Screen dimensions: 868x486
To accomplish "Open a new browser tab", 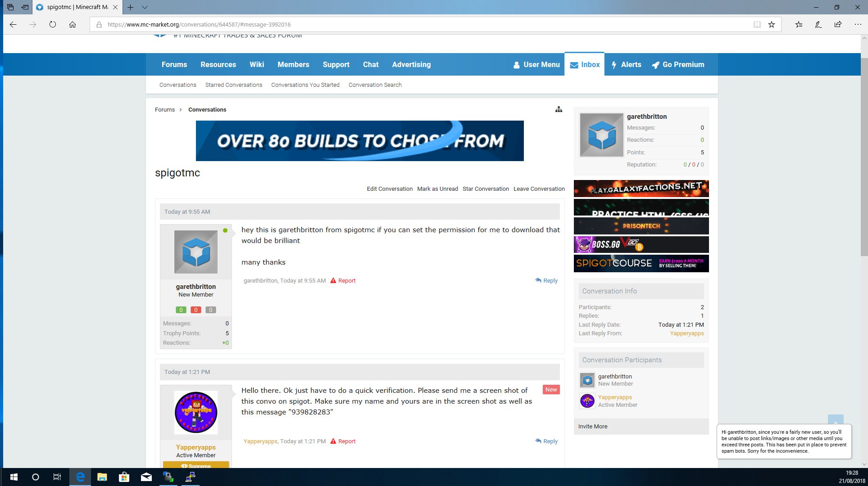I will coord(130,7).
